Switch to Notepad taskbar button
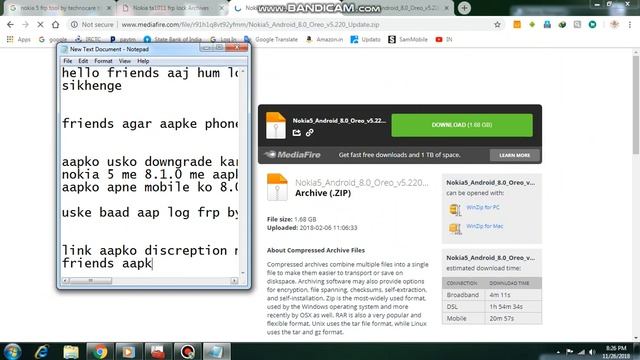The height and width of the screenshot is (360, 640). (x=216, y=351)
